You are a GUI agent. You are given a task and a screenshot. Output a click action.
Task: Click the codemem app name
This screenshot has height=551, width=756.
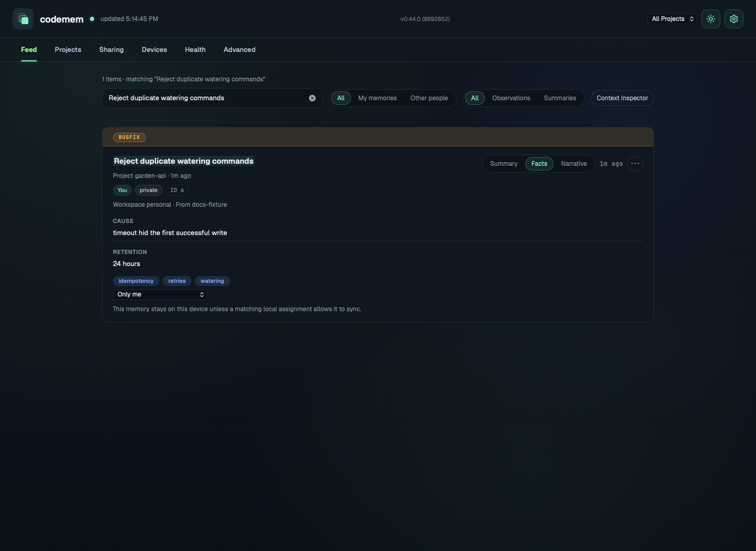[x=62, y=19]
